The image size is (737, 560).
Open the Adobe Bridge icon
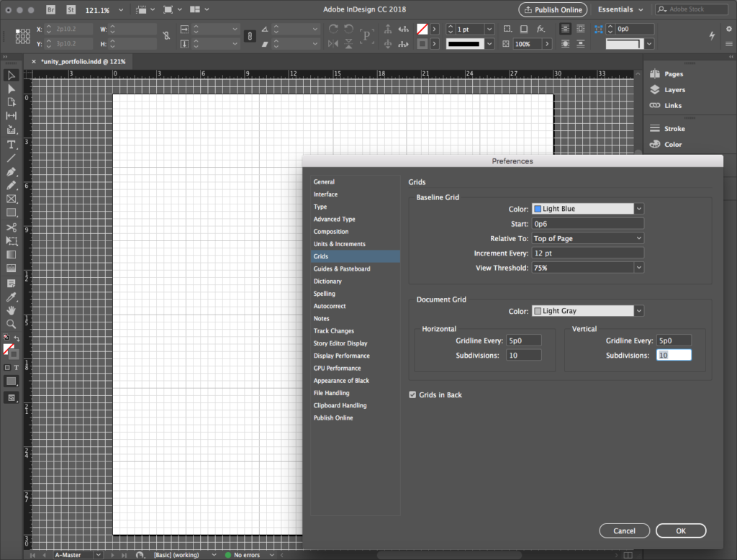point(52,10)
